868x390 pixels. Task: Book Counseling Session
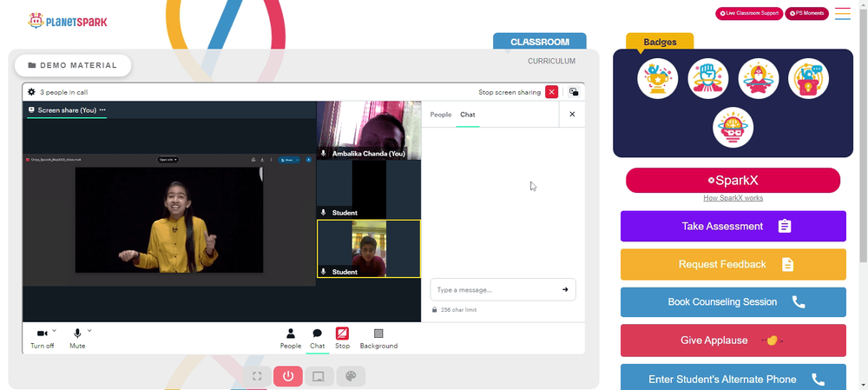733,302
